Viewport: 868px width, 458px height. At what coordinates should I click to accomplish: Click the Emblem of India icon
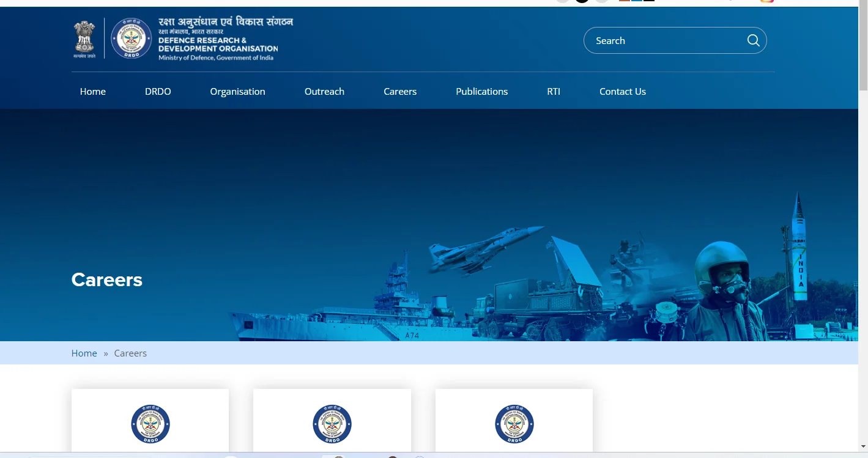pos(84,38)
